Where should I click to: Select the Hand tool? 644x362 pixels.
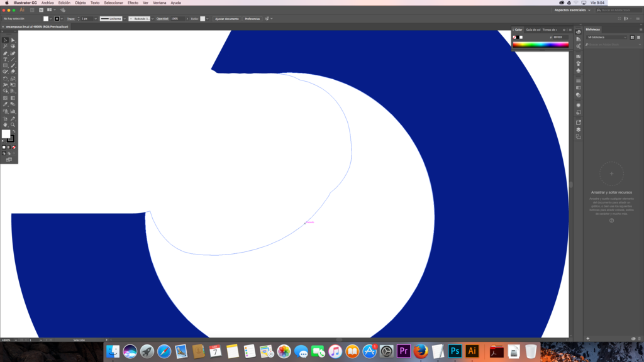5,124
